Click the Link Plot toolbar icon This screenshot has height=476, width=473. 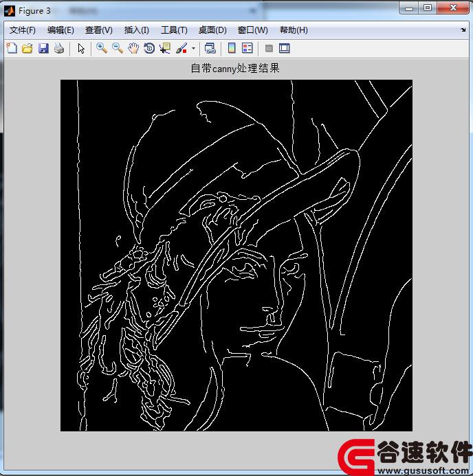coord(210,48)
